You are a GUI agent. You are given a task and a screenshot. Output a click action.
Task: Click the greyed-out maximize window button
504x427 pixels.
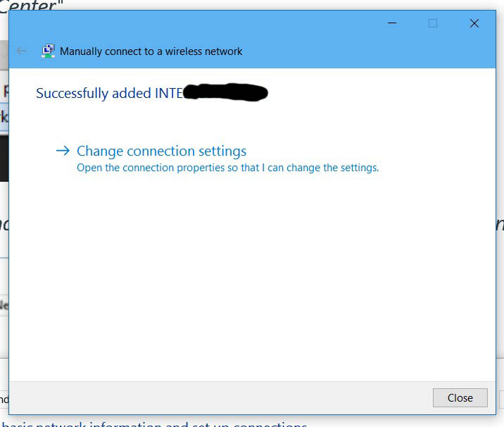click(433, 23)
